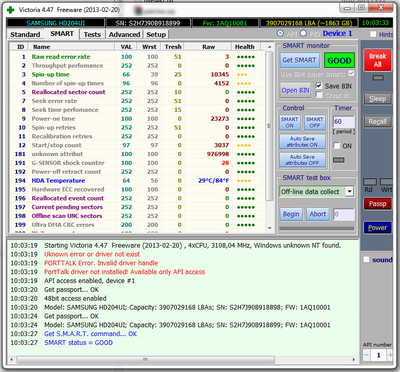Uncheck the Save BIN checkbox

click(x=319, y=86)
